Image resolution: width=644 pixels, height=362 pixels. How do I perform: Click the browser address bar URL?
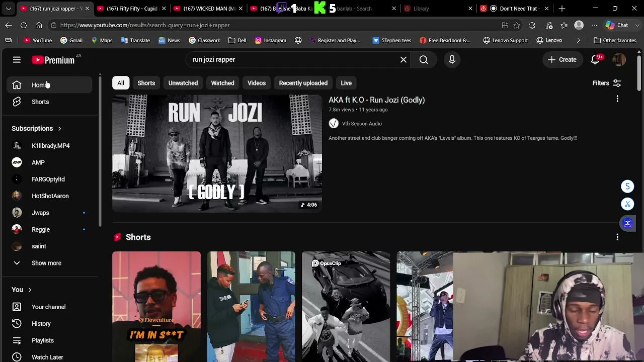point(145,25)
